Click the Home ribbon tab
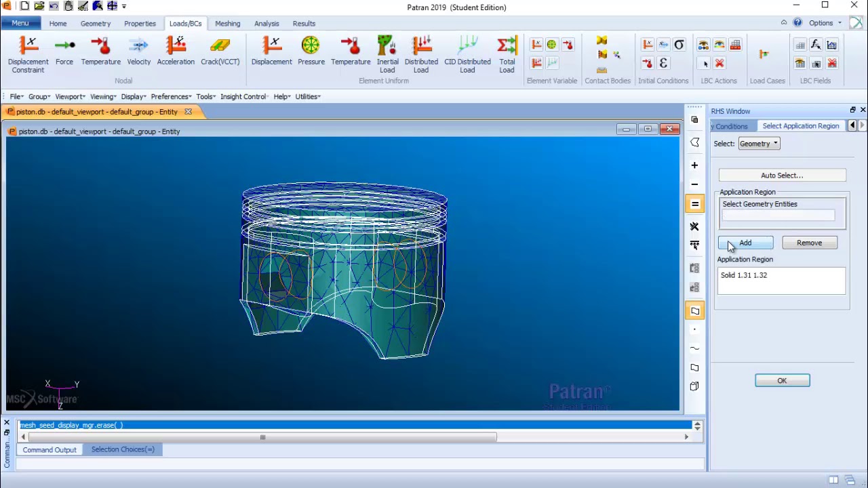This screenshot has width=868, height=488. (x=58, y=24)
